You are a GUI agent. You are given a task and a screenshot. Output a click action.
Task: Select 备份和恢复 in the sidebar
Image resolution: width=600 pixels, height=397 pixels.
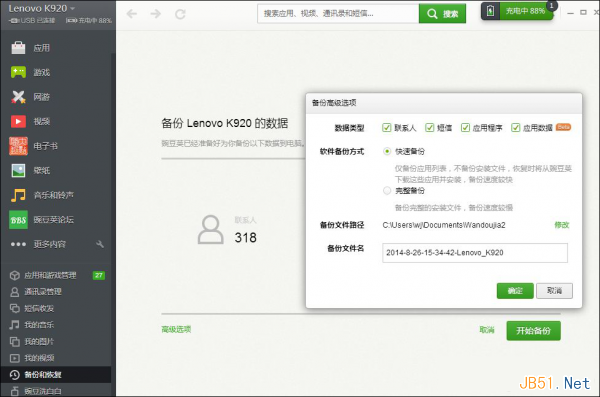56,375
